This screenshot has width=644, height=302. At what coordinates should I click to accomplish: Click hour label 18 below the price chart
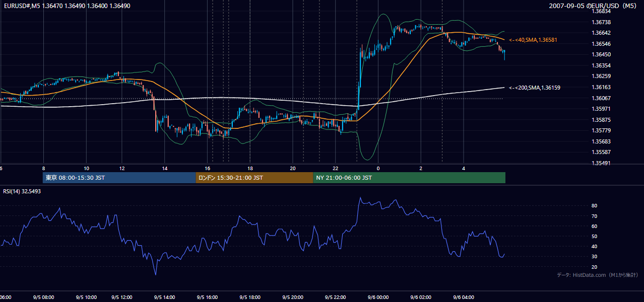250,168
